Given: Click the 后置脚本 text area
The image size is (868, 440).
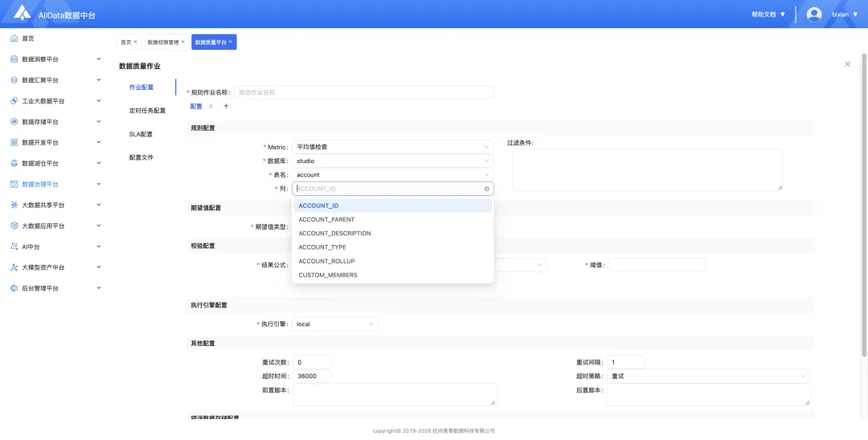Looking at the screenshot, I should (x=709, y=395).
